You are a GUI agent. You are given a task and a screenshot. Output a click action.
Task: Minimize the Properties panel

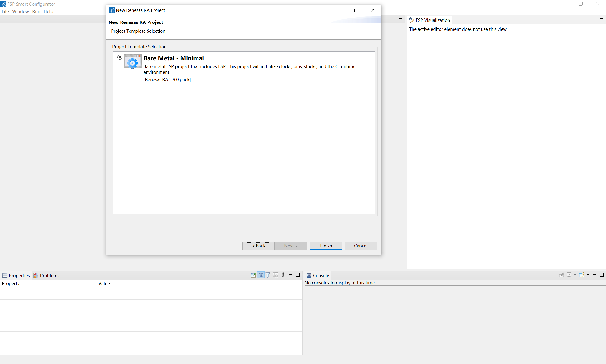click(x=291, y=274)
